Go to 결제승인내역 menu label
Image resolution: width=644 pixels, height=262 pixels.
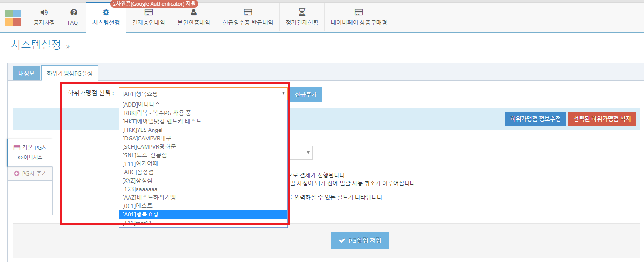click(x=148, y=23)
